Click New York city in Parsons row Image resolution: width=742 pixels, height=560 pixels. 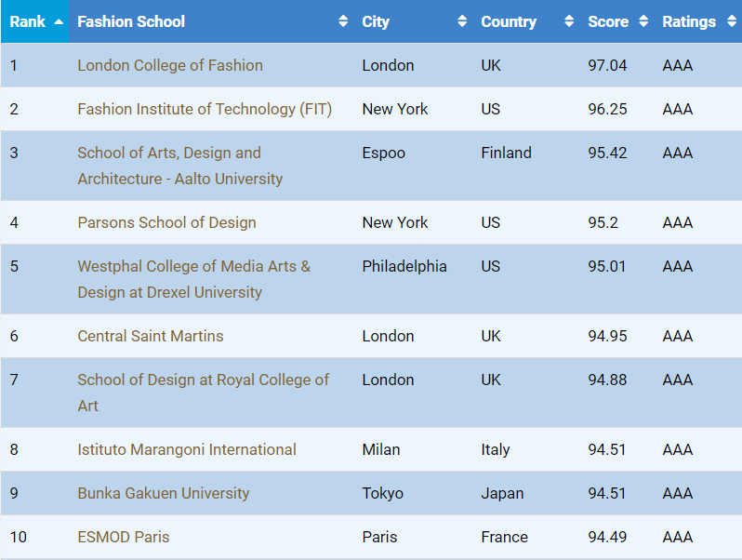click(395, 222)
